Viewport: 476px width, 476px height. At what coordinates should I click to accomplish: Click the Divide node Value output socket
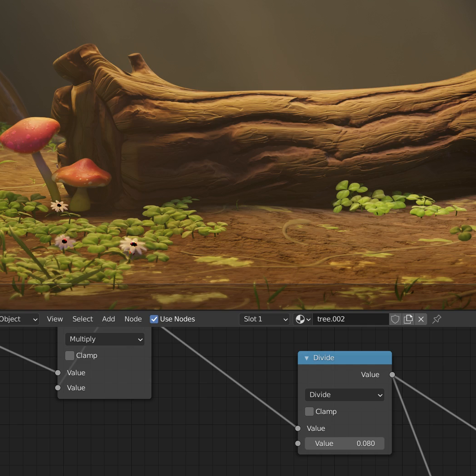coord(392,375)
